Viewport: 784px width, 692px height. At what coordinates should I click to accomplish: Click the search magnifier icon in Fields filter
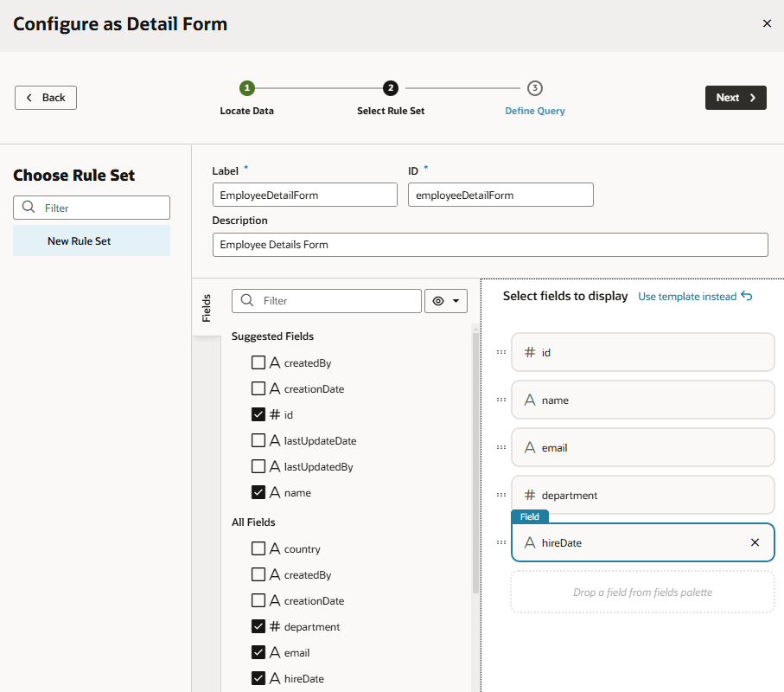click(x=248, y=301)
